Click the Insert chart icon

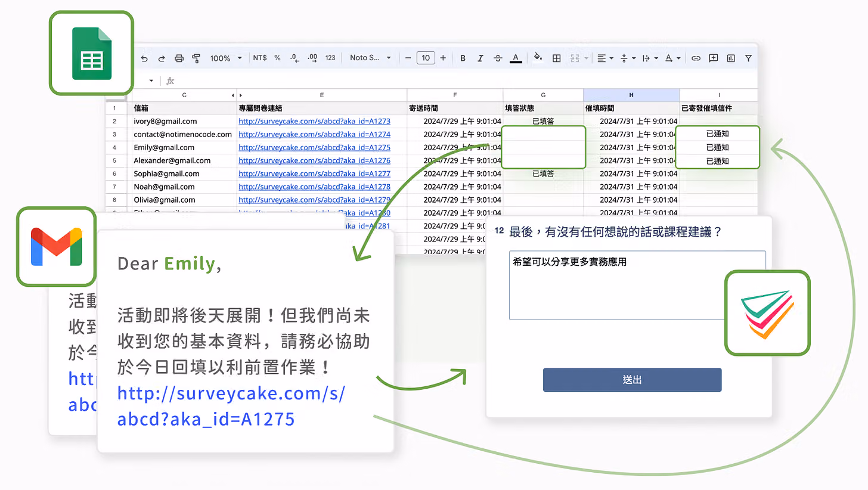(731, 58)
